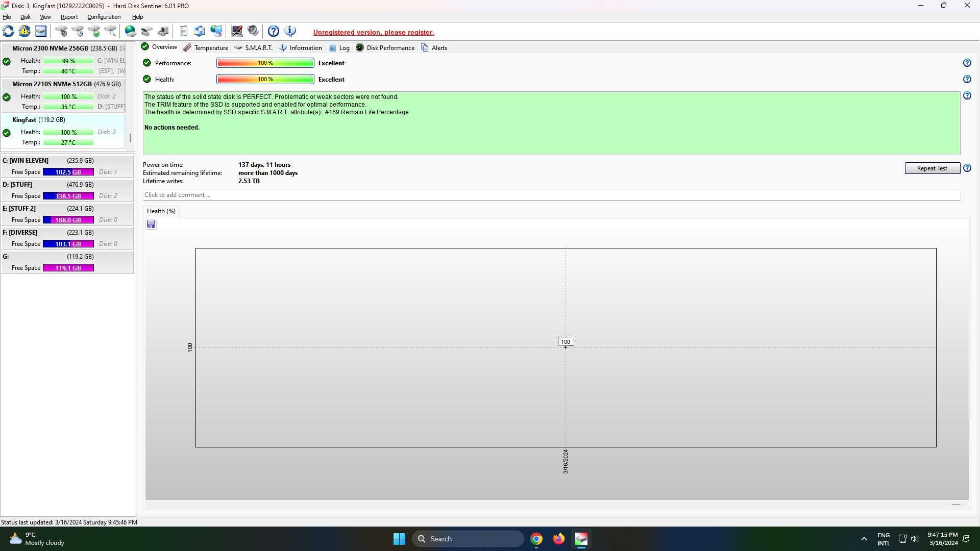Screen dimensions: 980x551
Task: Open Google Chrome from the taskbar
Action: pos(536,539)
